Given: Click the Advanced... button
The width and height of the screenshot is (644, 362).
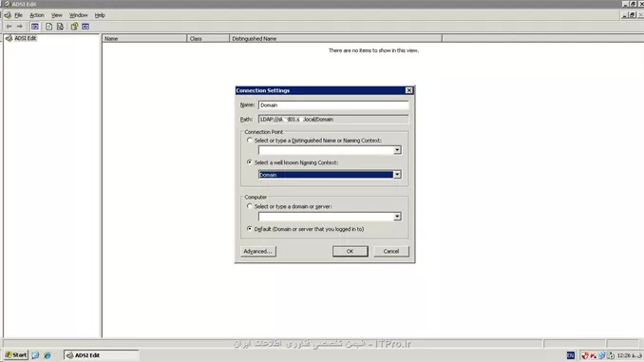Looking at the screenshot, I should 258,251.
